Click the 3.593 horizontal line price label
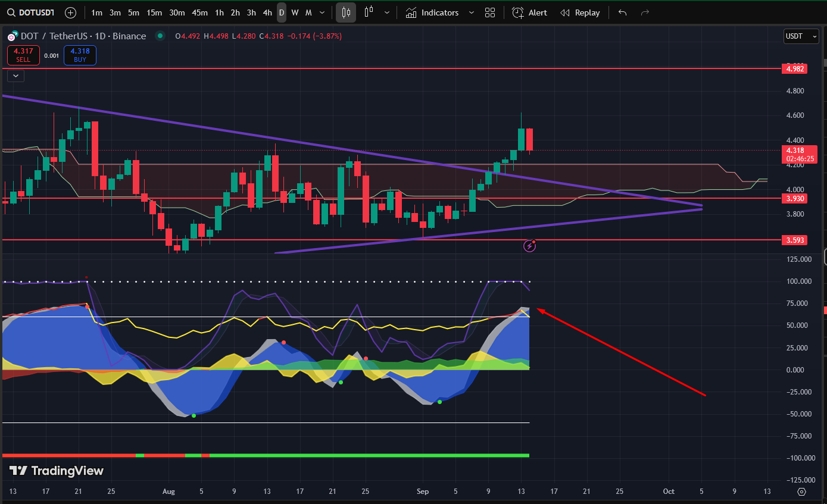The height and width of the screenshot is (504, 827). point(795,240)
